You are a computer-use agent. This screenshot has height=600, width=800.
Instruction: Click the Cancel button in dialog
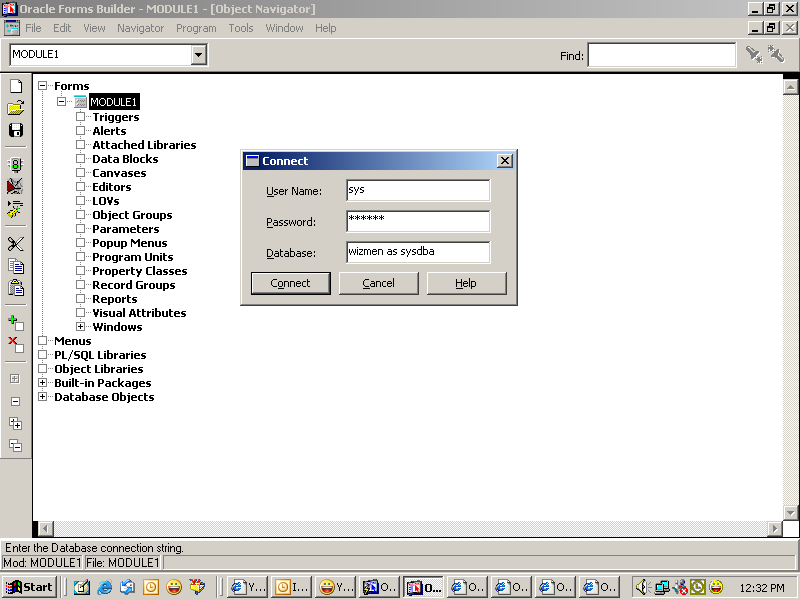click(x=379, y=283)
